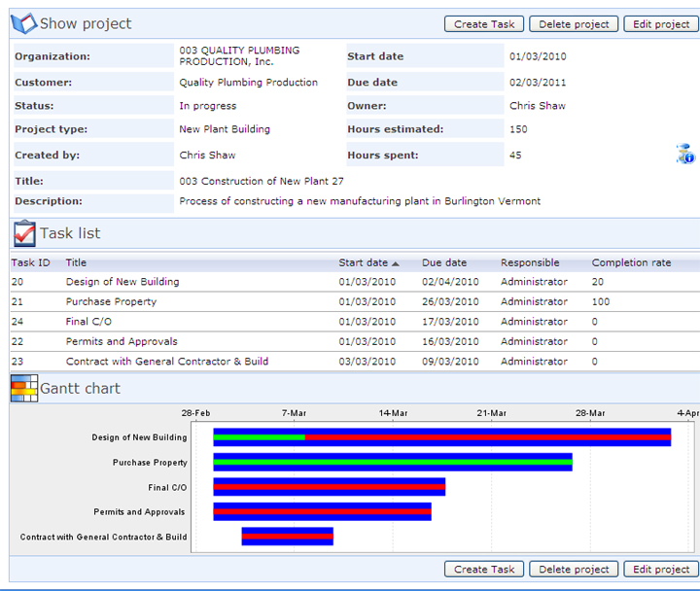Click the project description text
Image resolution: width=700 pixels, height=591 pixels.
tap(360, 201)
